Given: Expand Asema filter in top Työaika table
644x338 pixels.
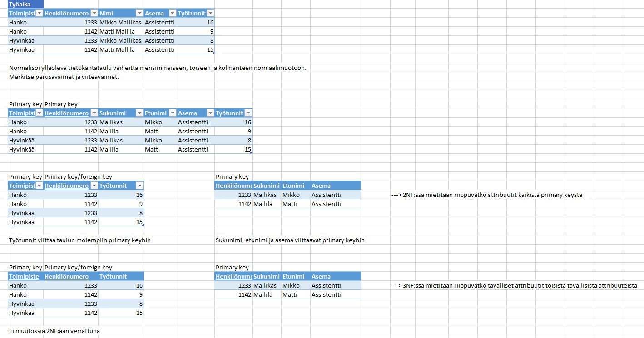Looking at the screenshot, I should [172, 13].
